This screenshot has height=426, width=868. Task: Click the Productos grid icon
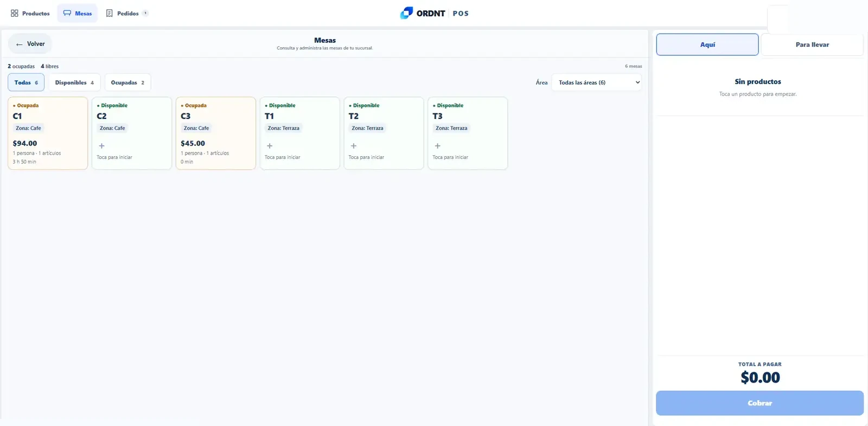15,13
